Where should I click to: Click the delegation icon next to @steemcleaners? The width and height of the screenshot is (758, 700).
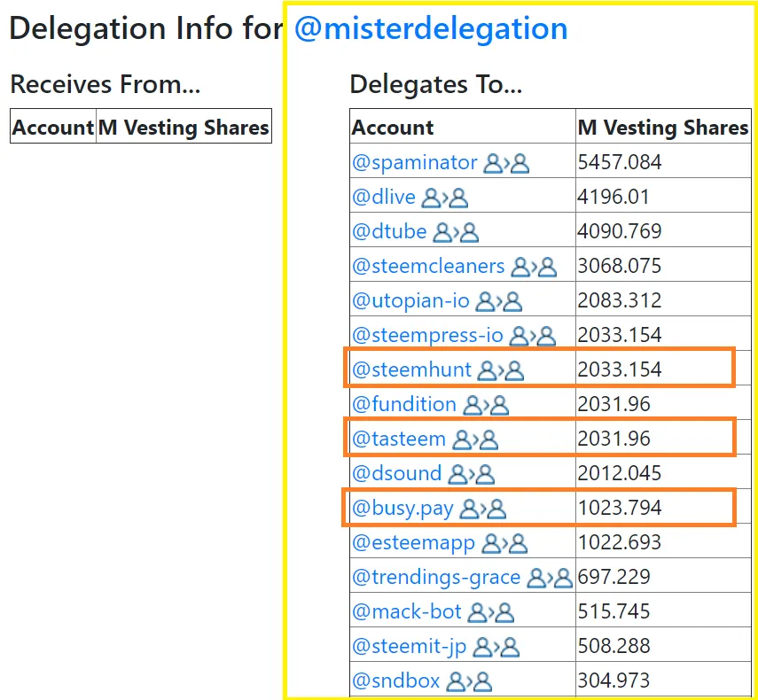534,267
